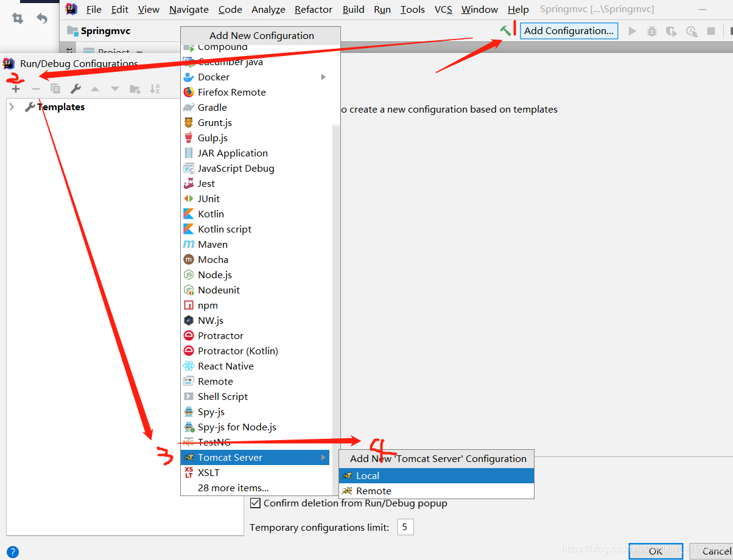Screen dimensions: 733x560
Task: Click the Cancel button
Action: (712, 551)
